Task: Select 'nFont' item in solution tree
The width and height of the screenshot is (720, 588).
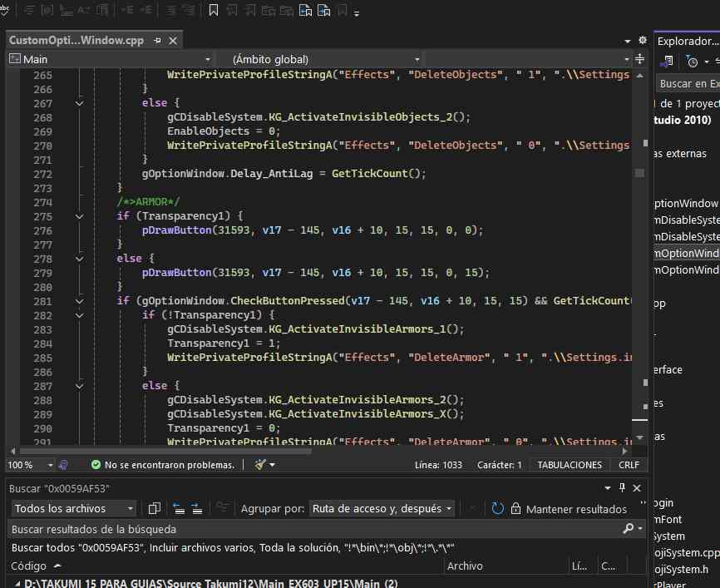Action: pyautogui.click(x=668, y=520)
